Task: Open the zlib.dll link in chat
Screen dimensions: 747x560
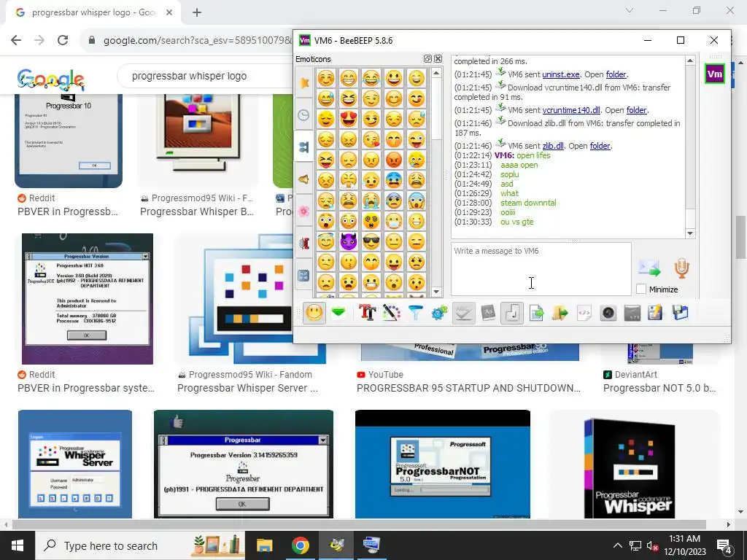Action: 553,146
